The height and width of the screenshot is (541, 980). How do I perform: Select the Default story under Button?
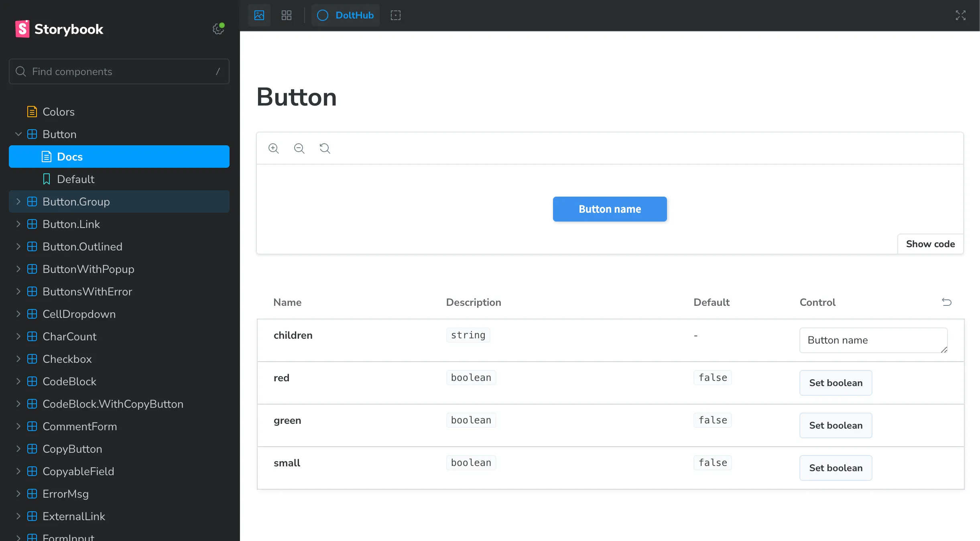75,179
